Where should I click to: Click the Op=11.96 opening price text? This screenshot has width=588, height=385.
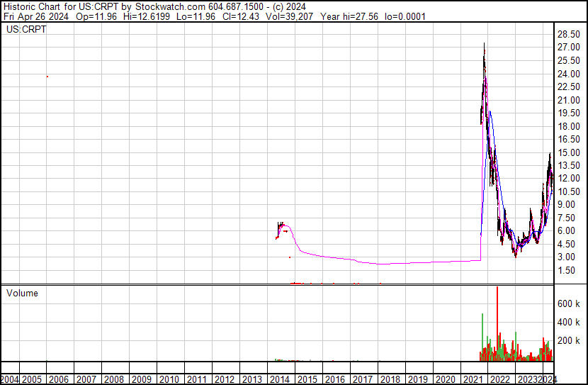(x=96, y=16)
